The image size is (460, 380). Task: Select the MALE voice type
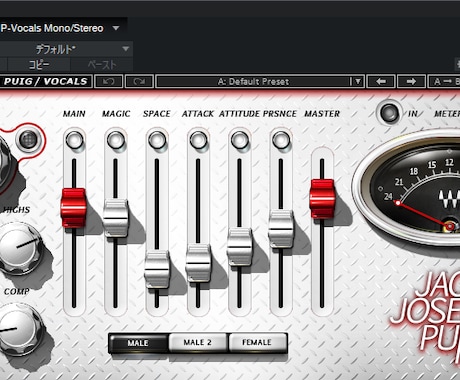pyautogui.click(x=138, y=343)
